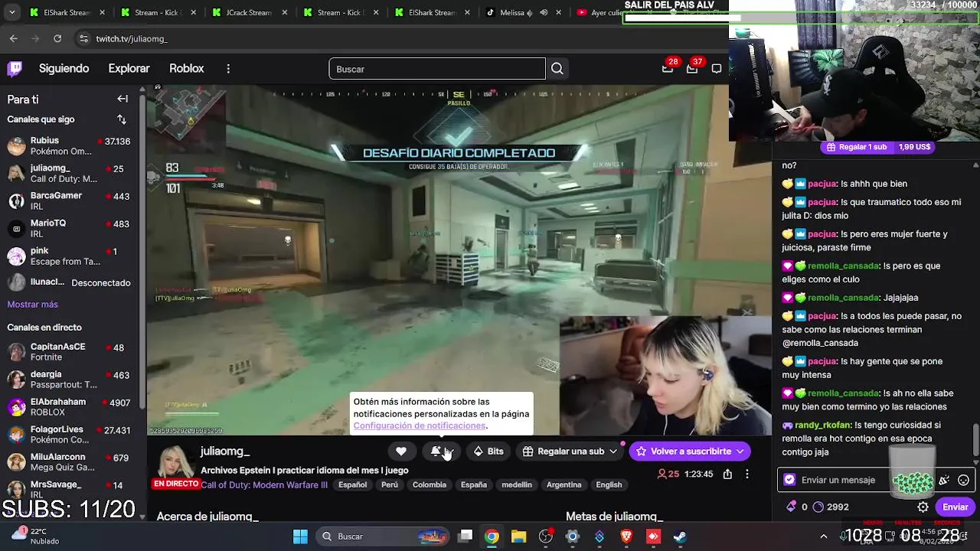
Task: Click the search magnifier button
Action: pyautogui.click(x=557, y=69)
